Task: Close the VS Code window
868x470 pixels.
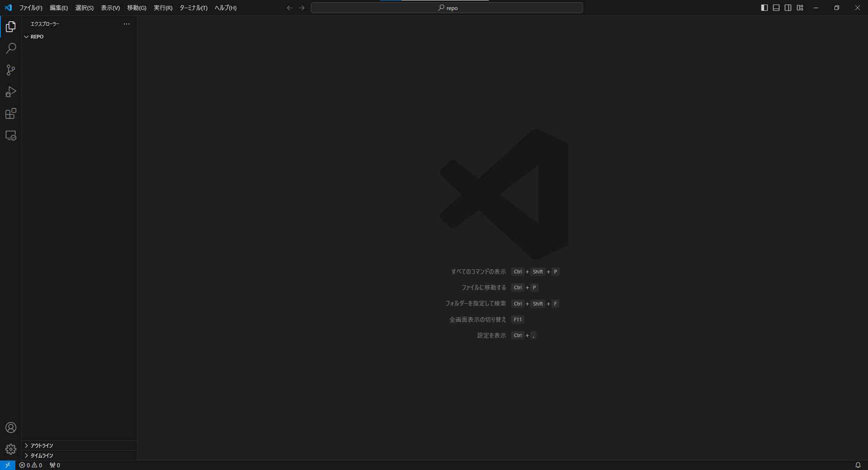Action: coord(858,8)
